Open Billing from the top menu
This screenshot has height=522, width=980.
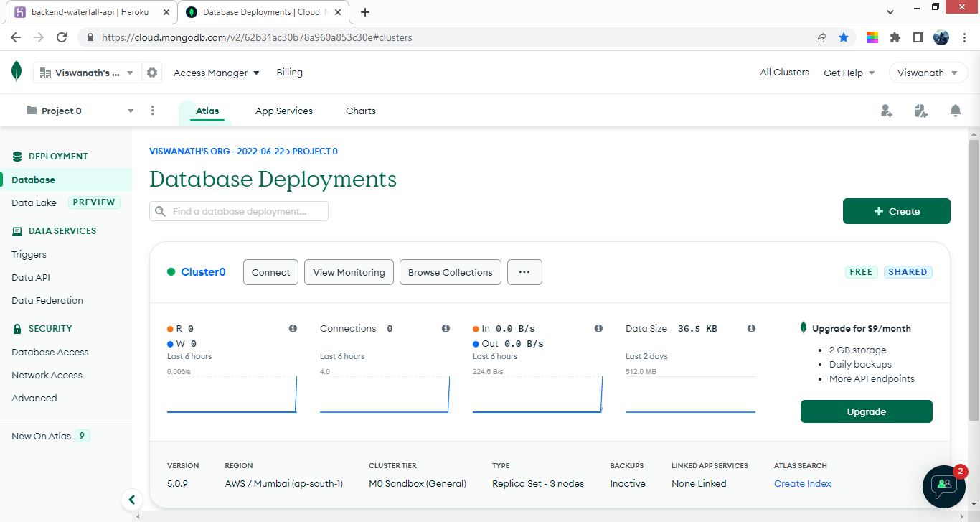[289, 73]
